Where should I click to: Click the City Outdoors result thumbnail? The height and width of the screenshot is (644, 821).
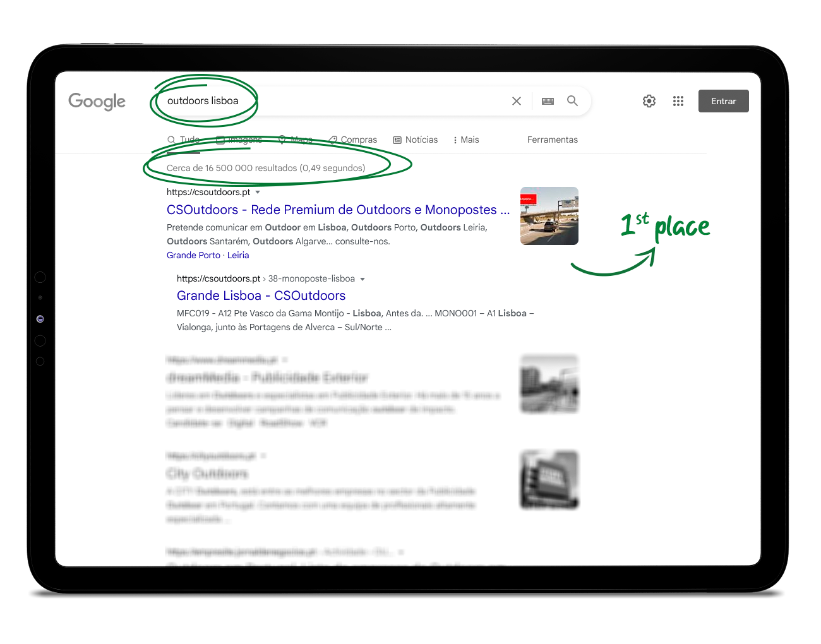(x=549, y=480)
